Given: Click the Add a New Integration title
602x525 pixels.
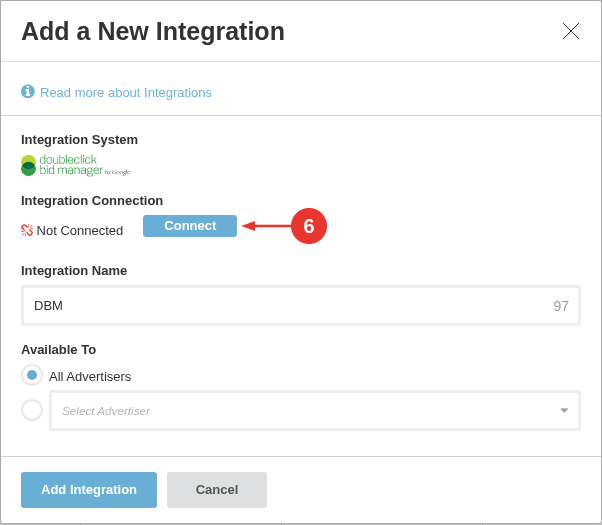Looking at the screenshot, I should 153,31.
